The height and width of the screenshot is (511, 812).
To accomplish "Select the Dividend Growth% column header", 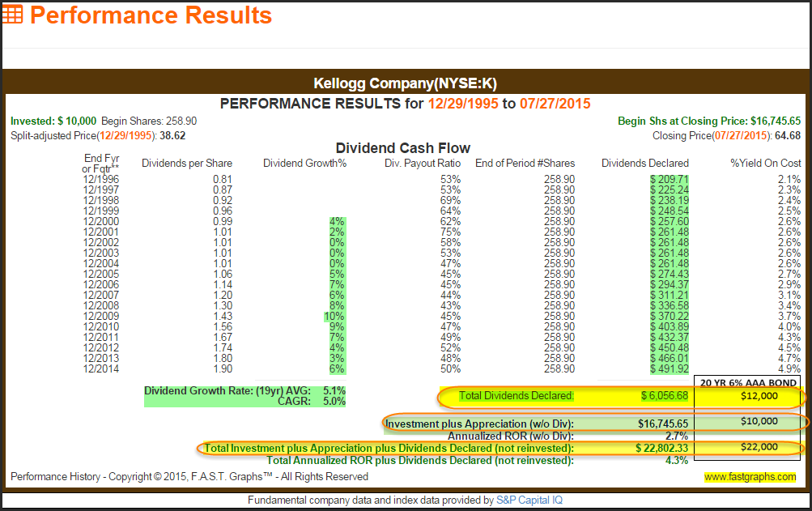I will [x=304, y=164].
